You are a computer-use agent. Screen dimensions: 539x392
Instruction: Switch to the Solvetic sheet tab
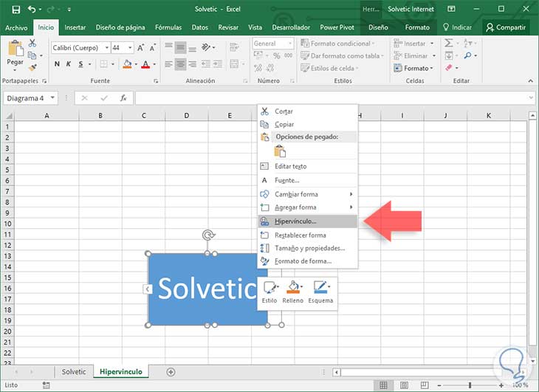tap(74, 372)
